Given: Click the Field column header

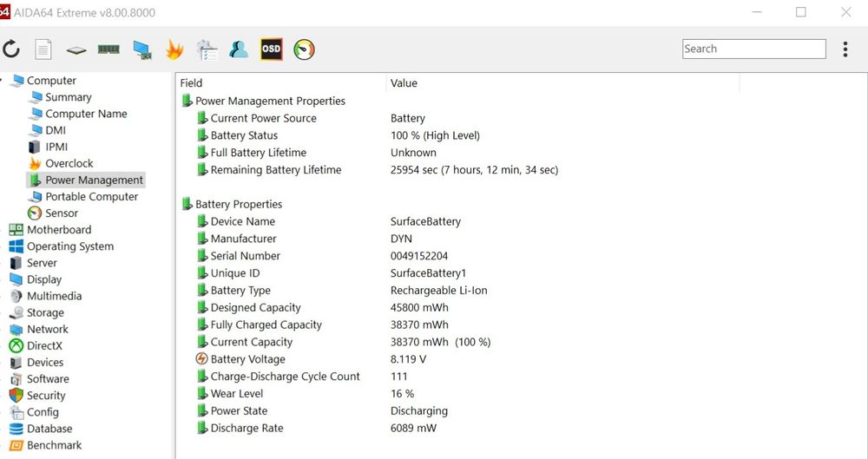Looking at the screenshot, I should 281,83.
